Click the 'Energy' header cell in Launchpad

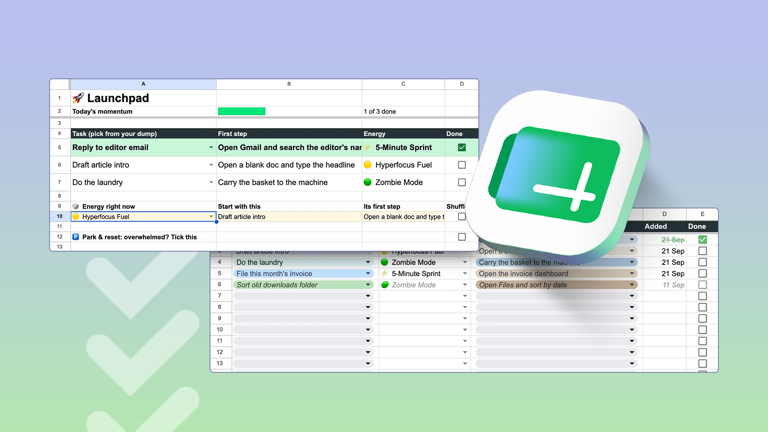(x=403, y=134)
